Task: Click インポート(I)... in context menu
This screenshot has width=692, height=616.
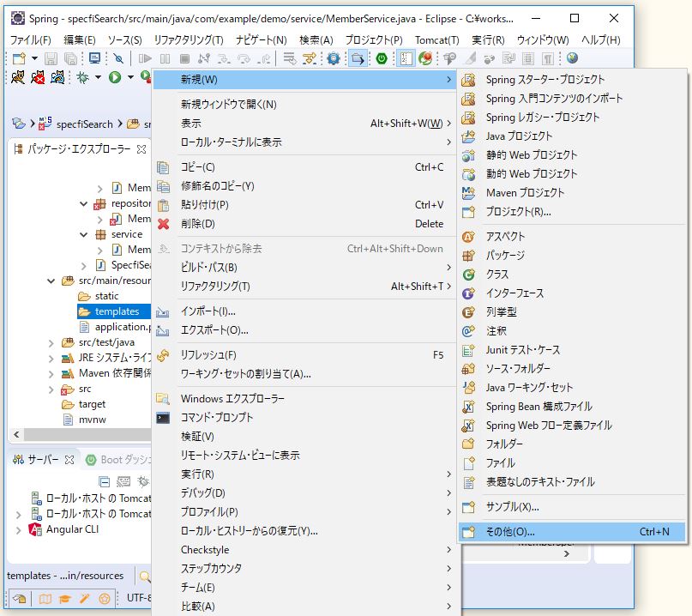Action: point(304,311)
